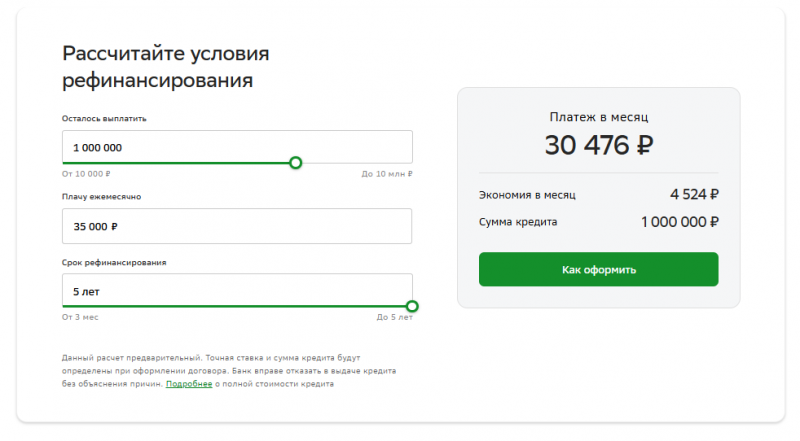Image resolution: width=800 pixels, height=441 pixels.
Task: Click the "Экономия в месяц" label
Action: 527,195
